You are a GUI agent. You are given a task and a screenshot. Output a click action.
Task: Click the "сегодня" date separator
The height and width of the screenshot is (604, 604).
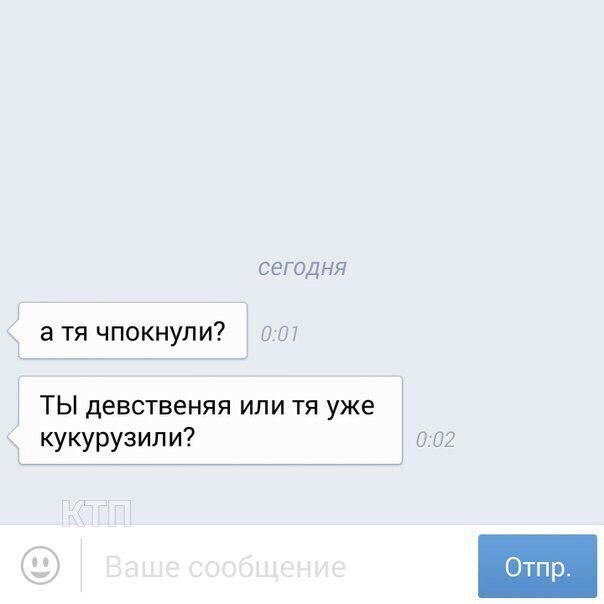pyautogui.click(x=302, y=267)
